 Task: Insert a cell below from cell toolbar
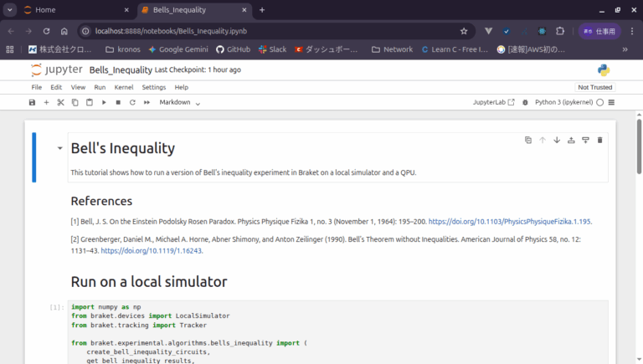585,141
